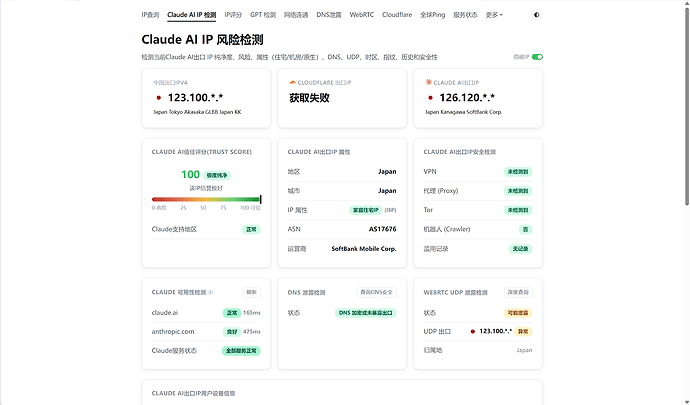Click the 刷新 button in Claude availability card
Screen dimensions: 690x405
tap(251, 292)
